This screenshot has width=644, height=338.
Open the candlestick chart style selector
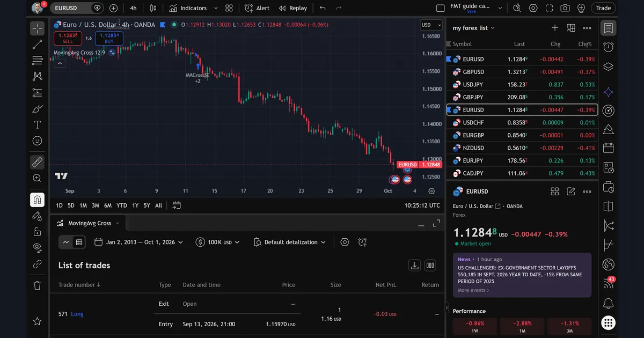(153, 8)
